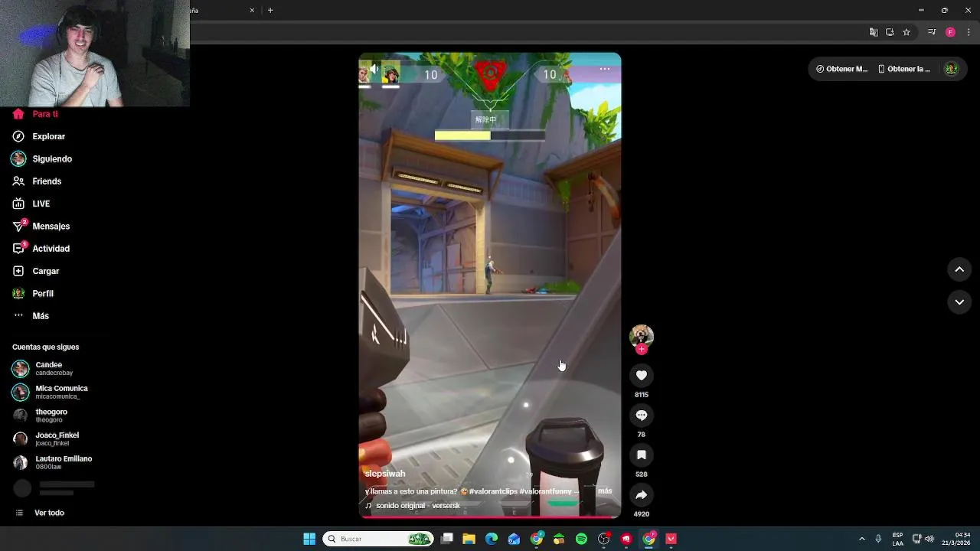The image size is (980, 551).
Task: Go to the next video
Action: coord(959,302)
